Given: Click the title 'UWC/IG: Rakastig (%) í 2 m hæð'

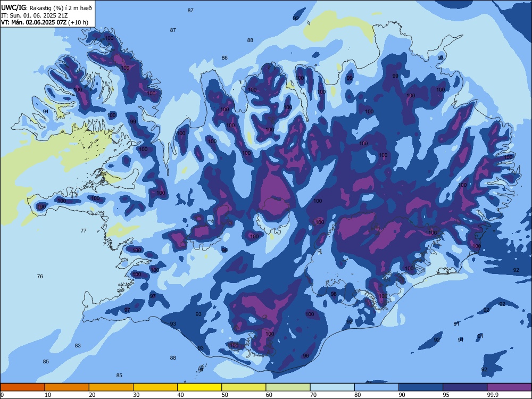Looking at the screenshot, I should pyautogui.click(x=46, y=7).
